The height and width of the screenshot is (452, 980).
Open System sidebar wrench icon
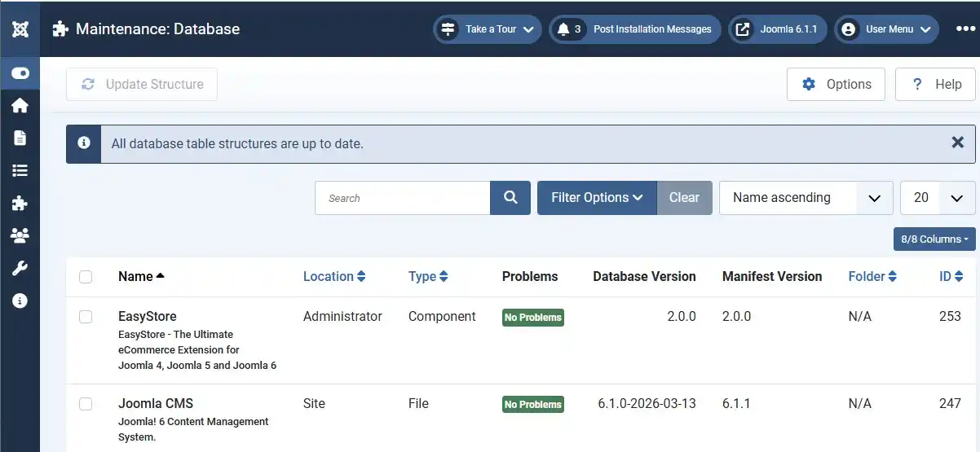coord(20,268)
